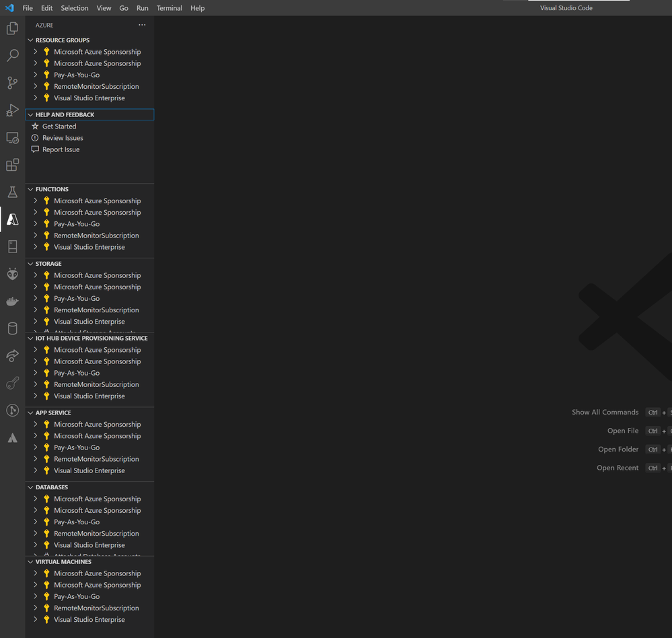
Task: Open the database cylinder view
Action: 12,329
